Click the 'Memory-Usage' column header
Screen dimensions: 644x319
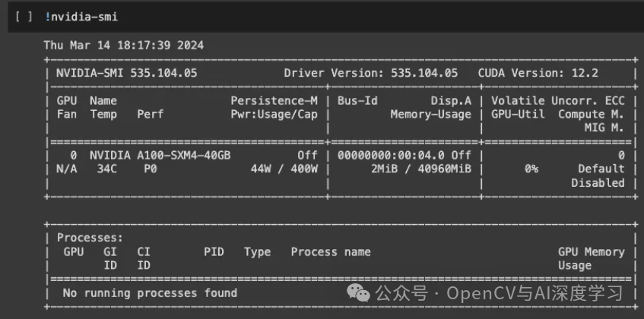point(431,115)
